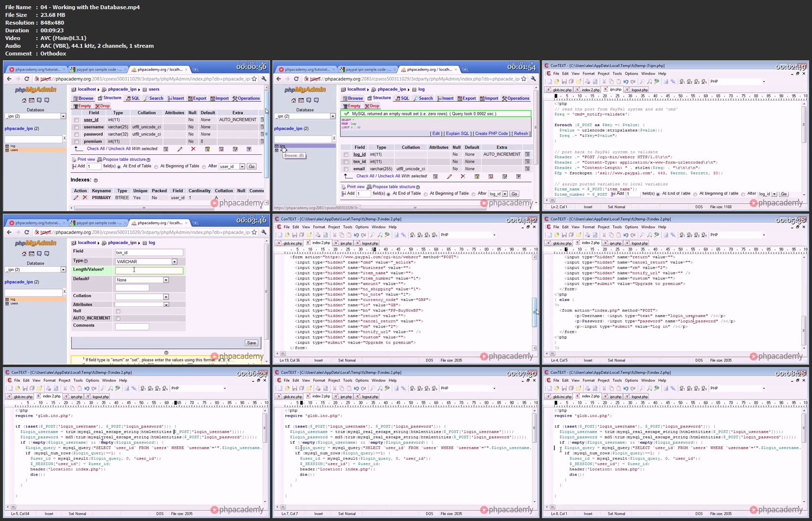Screen dimensions: 812x521
Task: Select At Beginning of Table radio, 00:00:56 frame
Action: point(156,166)
